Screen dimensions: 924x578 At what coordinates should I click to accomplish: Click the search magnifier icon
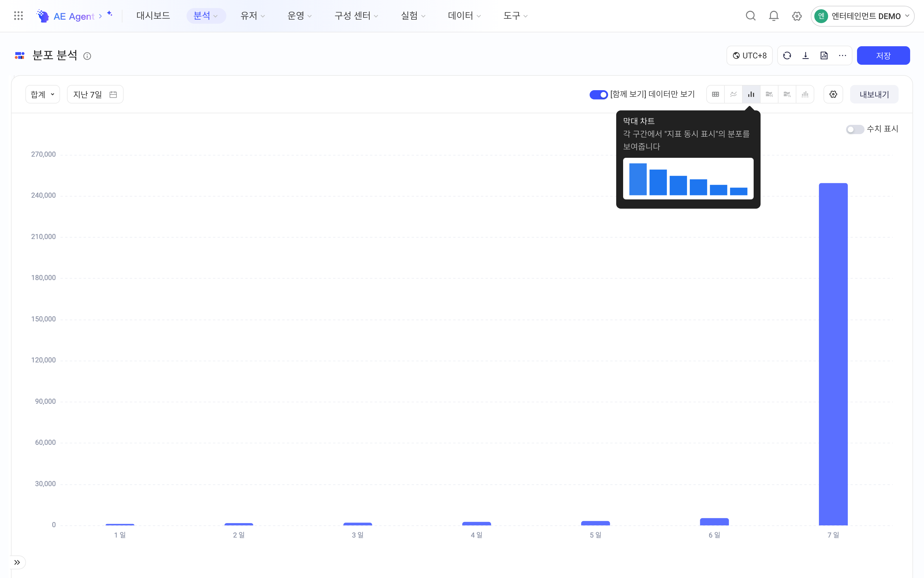pos(751,16)
